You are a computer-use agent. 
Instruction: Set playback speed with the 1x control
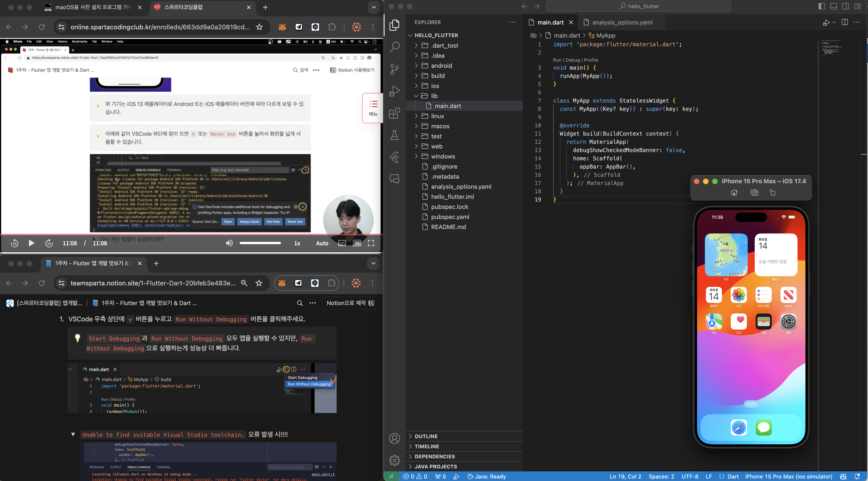click(297, 243)
